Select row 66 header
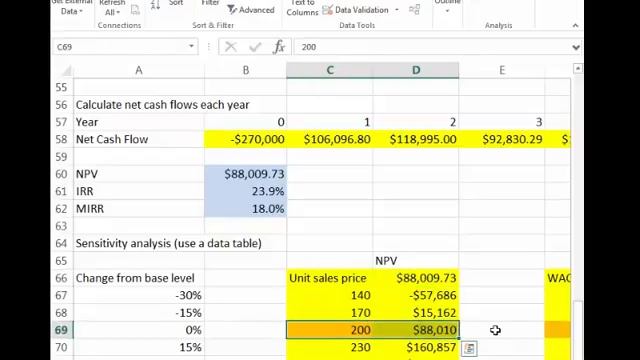640x360 pixels. [x=62, y=278]
